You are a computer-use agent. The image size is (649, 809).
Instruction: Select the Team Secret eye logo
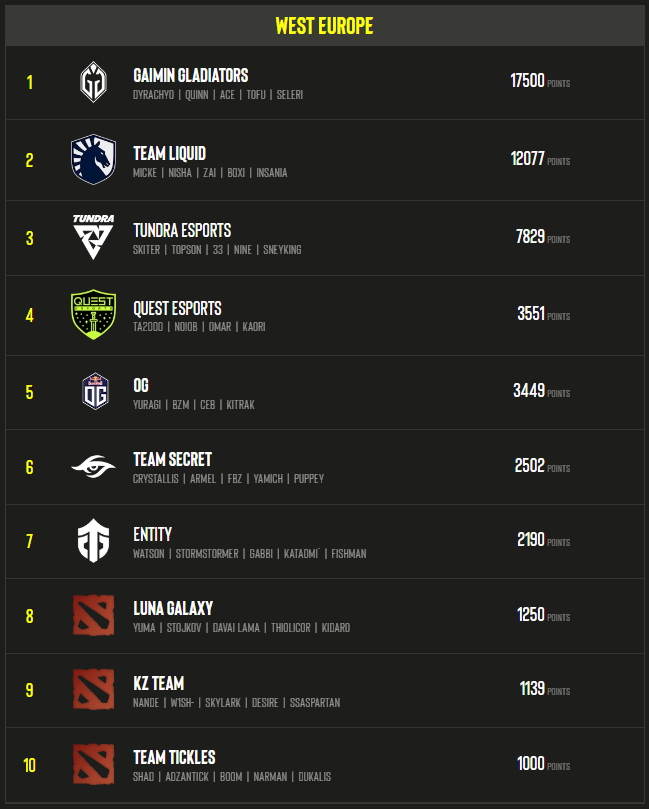(x=93, y=466)
